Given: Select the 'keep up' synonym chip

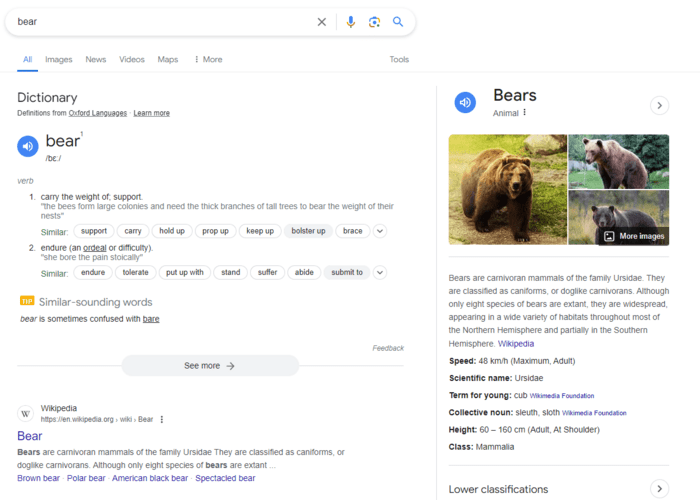Looking at the screenshot, I should click(260, 231).
